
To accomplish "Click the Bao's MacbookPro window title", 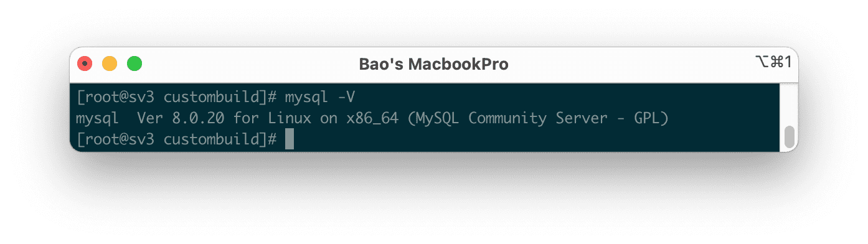I will [x=433, y=64].
